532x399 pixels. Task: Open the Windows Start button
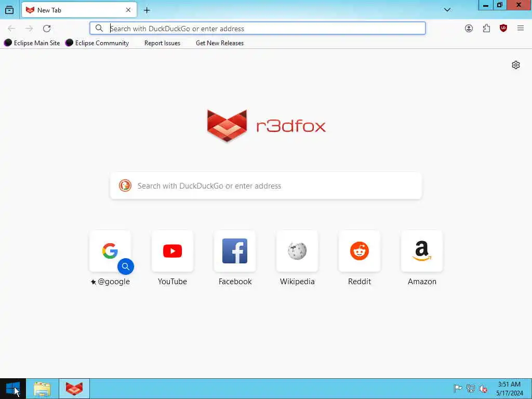pyautogui.click(x=13, y=389)
